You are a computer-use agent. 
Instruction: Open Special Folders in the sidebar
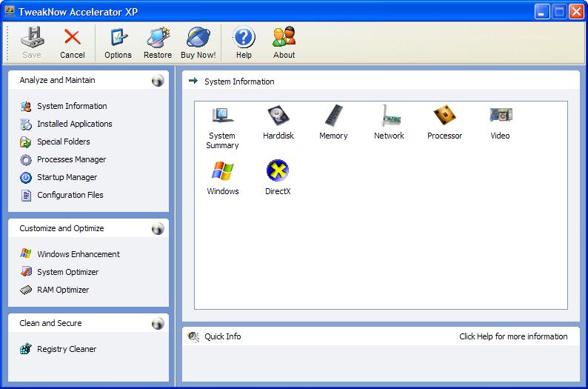click(55, 142)
